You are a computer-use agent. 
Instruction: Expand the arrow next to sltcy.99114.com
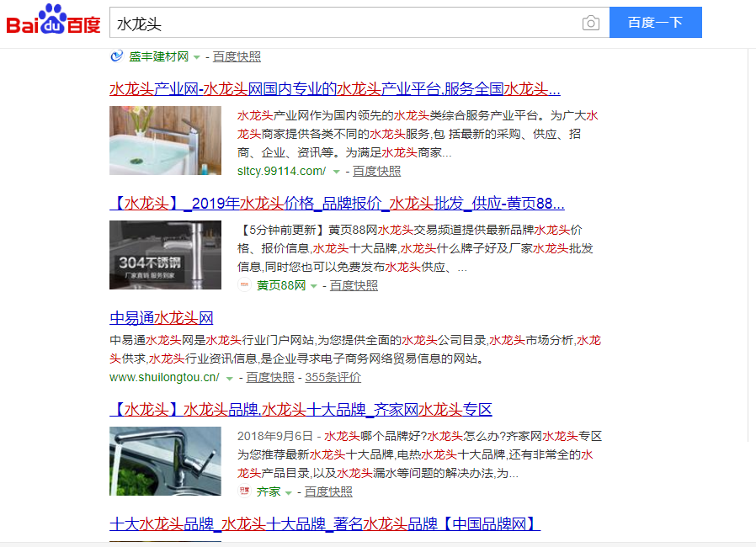337,172
